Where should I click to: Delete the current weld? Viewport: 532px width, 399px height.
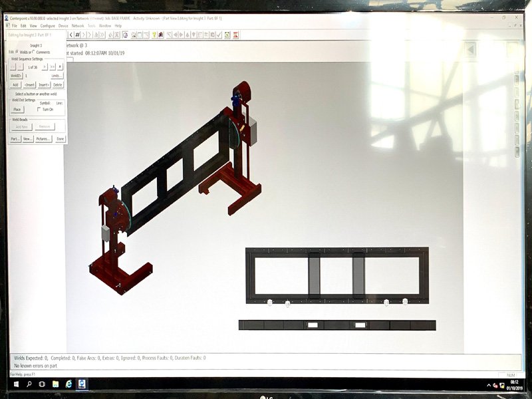pyautogui.click(x=58, y=85)
